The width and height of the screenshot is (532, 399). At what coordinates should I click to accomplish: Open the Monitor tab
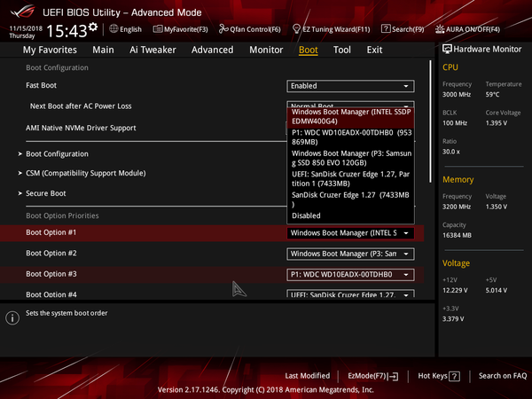(266, 50)
